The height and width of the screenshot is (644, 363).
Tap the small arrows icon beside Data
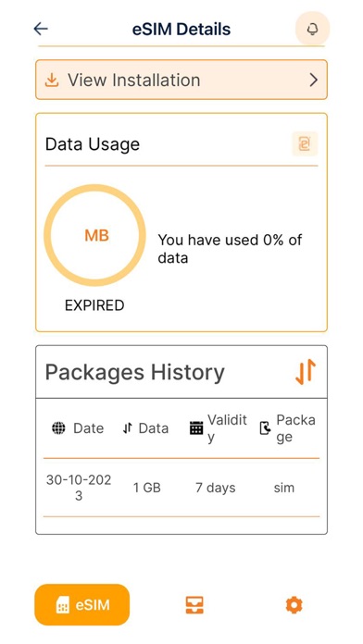click(x=128, y=428)
